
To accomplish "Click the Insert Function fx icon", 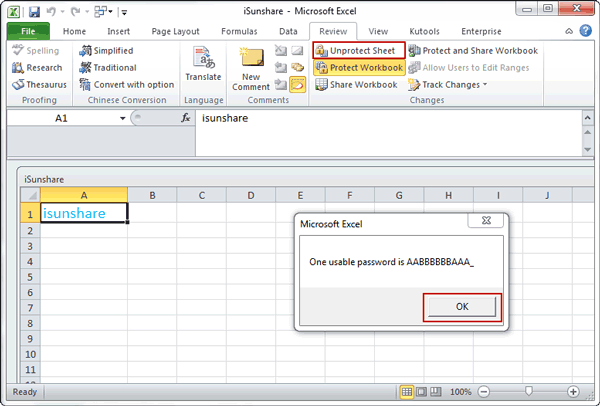I will tap(186, 118).
